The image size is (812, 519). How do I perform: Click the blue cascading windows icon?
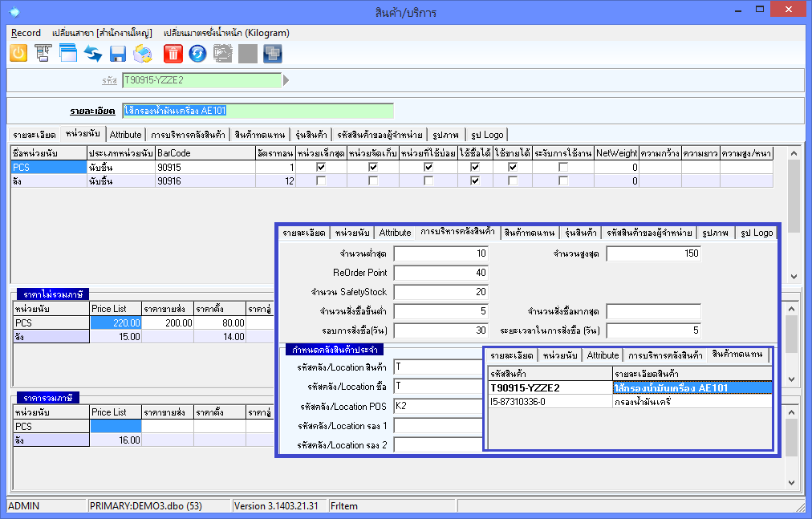coord(67,54)
